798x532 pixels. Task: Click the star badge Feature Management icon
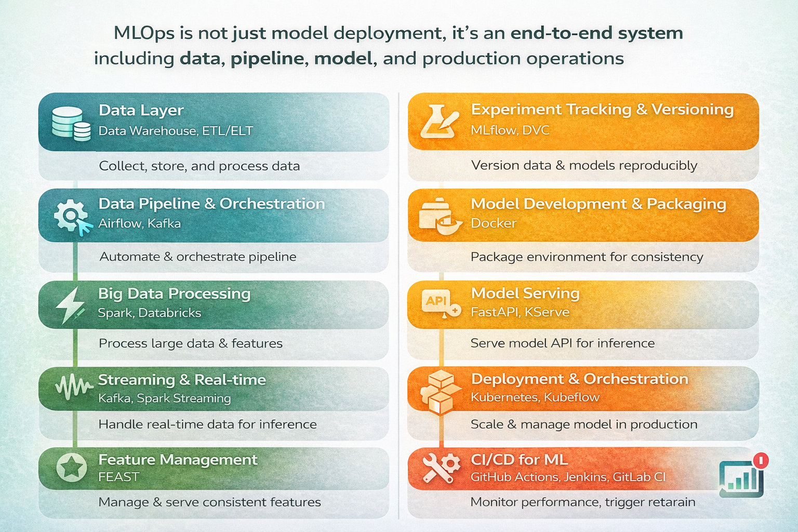tap(71, 467)
